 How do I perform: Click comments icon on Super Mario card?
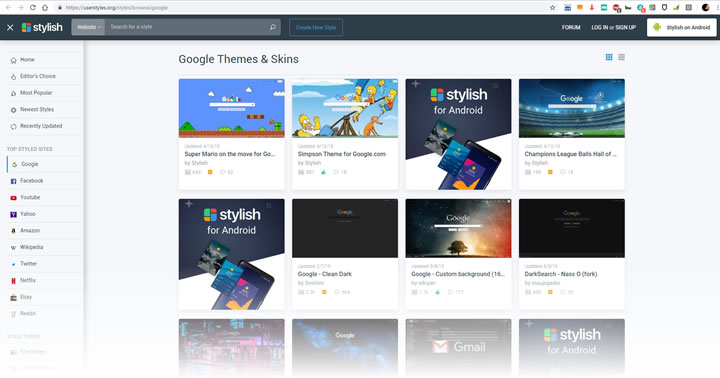[223, 172]
